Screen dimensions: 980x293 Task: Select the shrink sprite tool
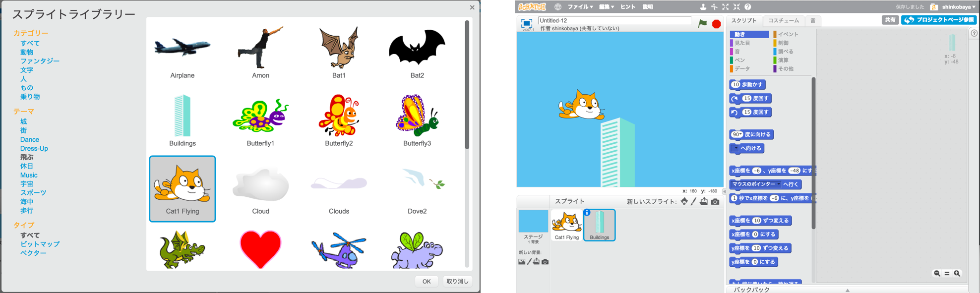pos(736,7)
